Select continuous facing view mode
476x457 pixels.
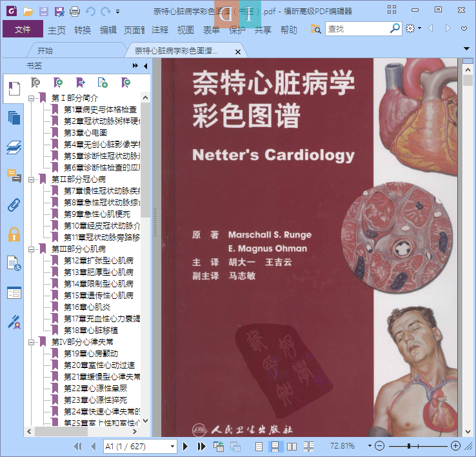pos(308,447)
